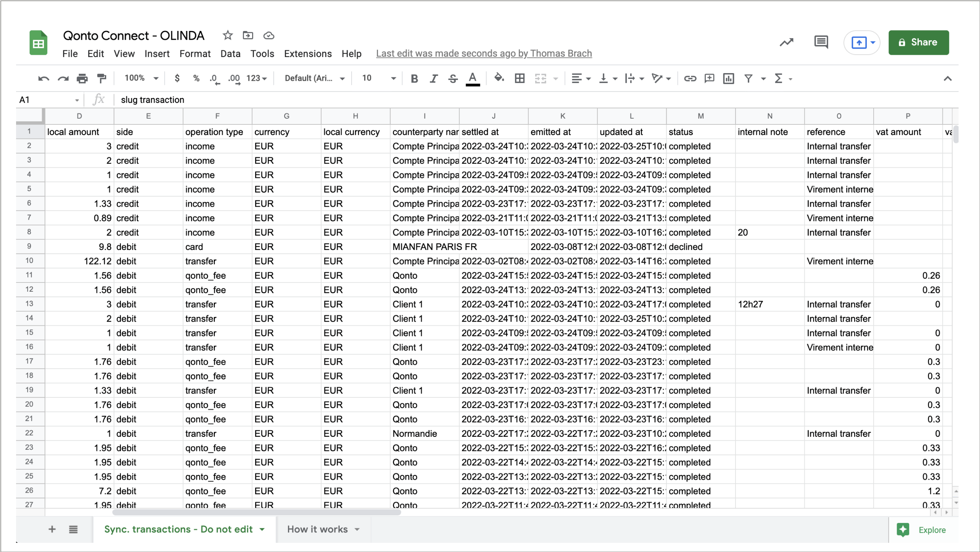
Task: Click the Insert link icon
Action: 690,78
